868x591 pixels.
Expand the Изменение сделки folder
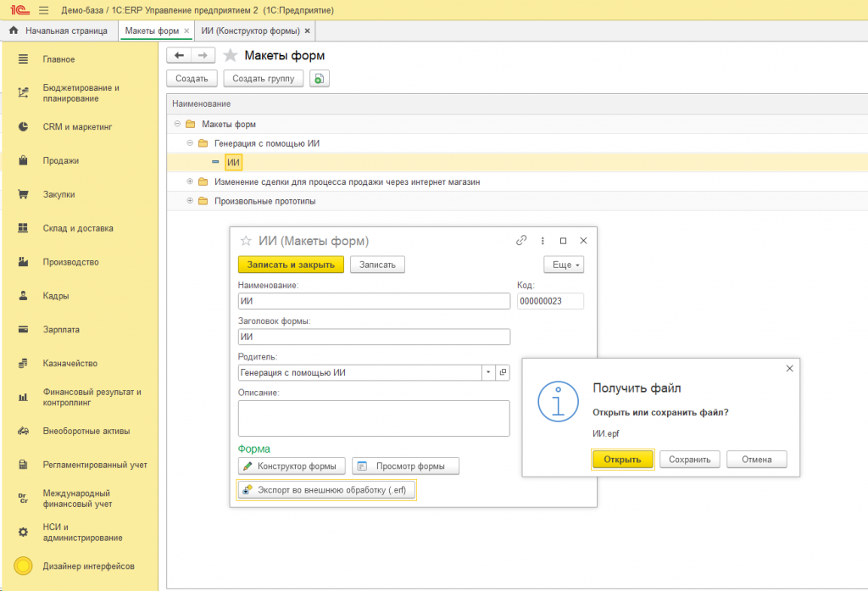pos(190,181)
